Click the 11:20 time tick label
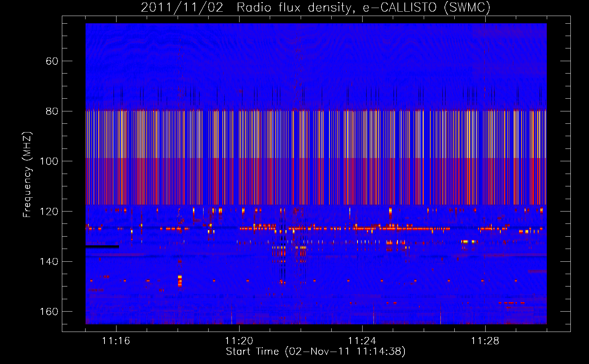Image resolution: width=589 pixels, height=364 pixels. (239, 341)
